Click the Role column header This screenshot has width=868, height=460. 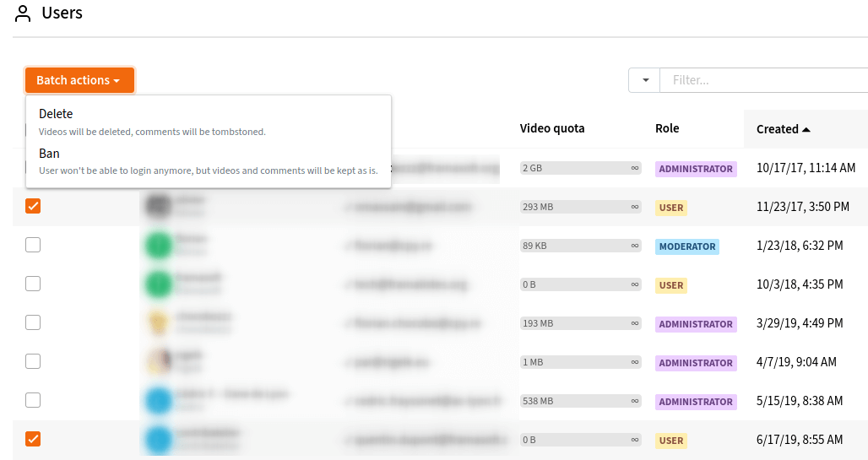click(x=667, y=128)
